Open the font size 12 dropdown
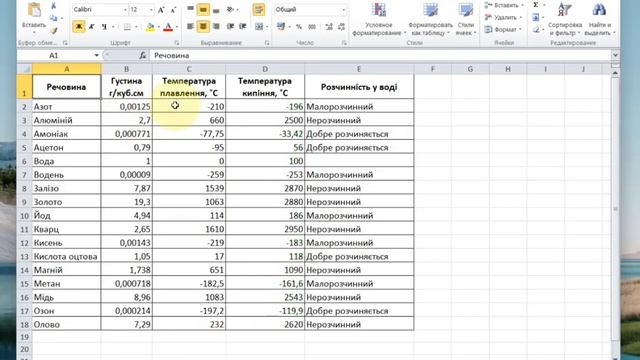This screenshot has width=640, height=360. [x=151, y=10]
